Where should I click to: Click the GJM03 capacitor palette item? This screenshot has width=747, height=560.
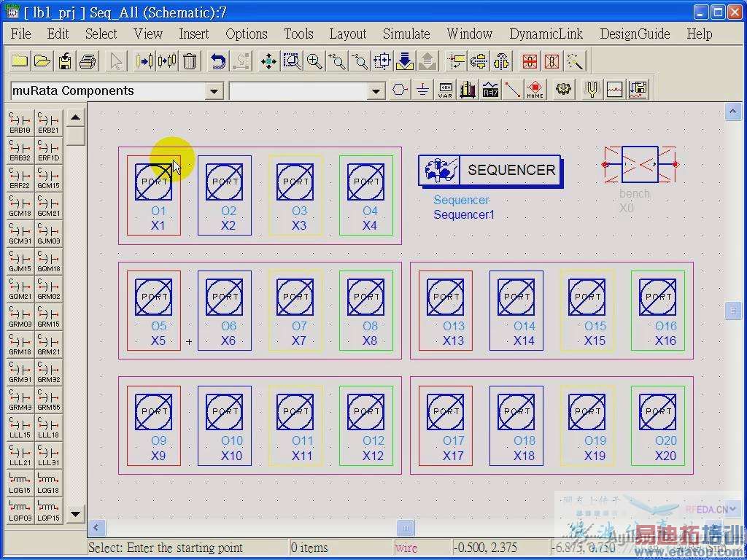click(49, 233)
